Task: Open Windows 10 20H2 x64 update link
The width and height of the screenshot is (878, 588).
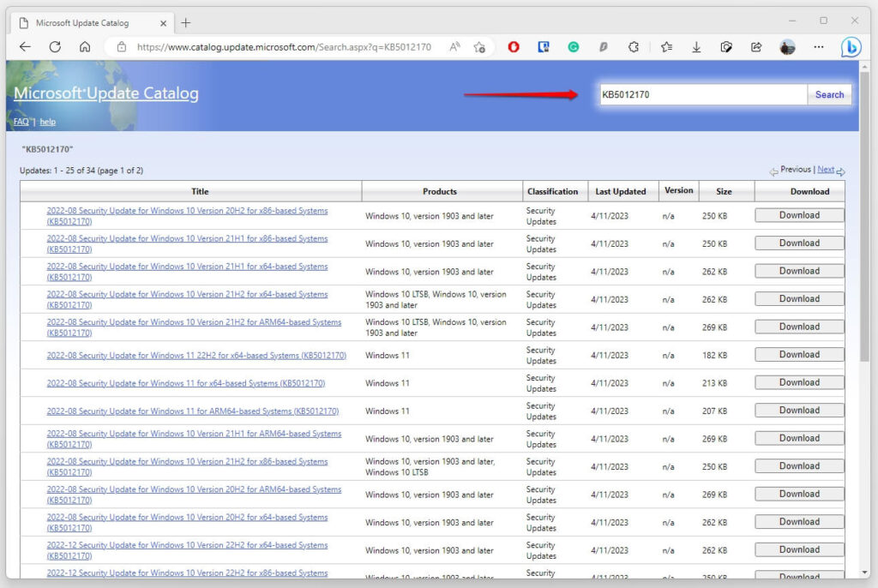Action: pos(187,523)
